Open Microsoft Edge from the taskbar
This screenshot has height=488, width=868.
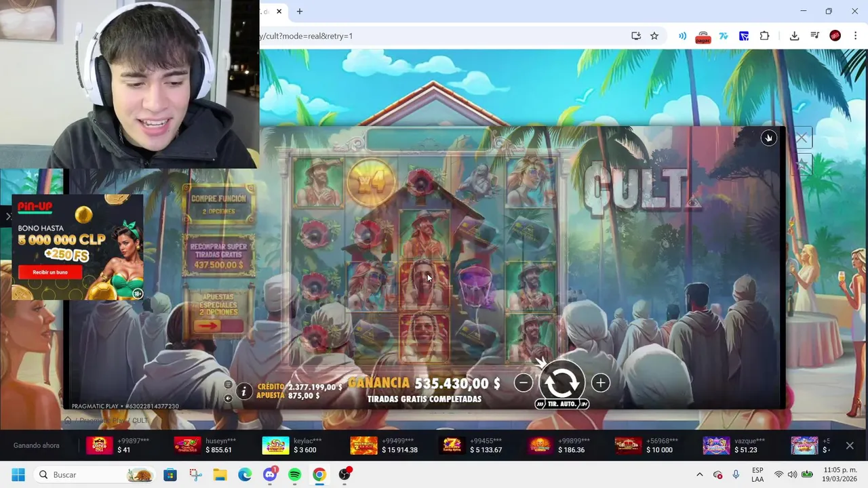point(245,474)
